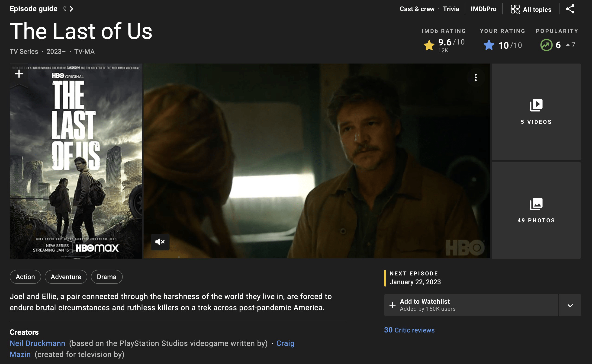The height and width of the screenshot is (364, 592).
Task: Select the Trivia menu item
Action: pyautogui.click(x=451, y=9)
